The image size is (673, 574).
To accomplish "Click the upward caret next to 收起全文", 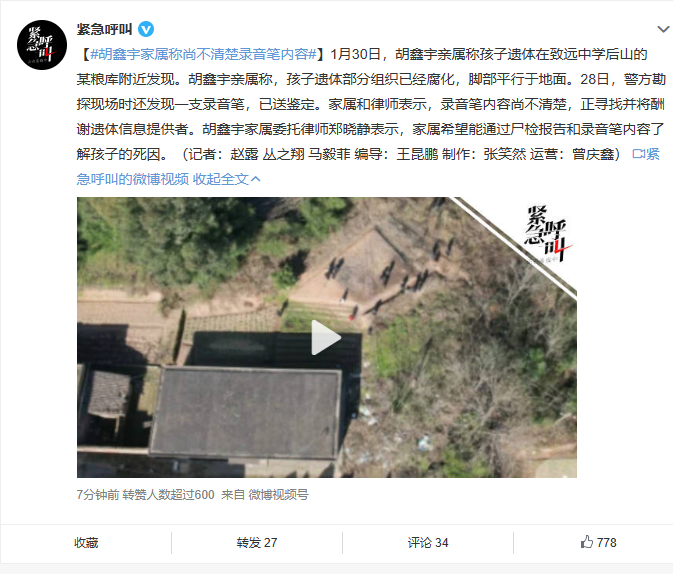I will (255, 179).
